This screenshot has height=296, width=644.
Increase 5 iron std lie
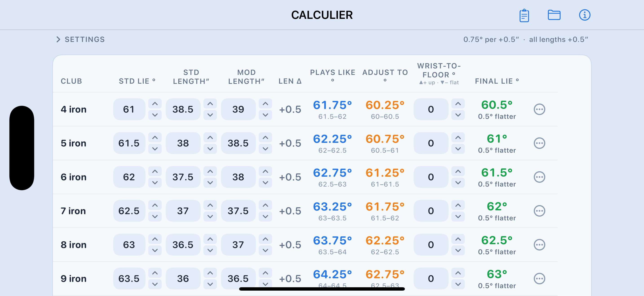click(155, 137)
